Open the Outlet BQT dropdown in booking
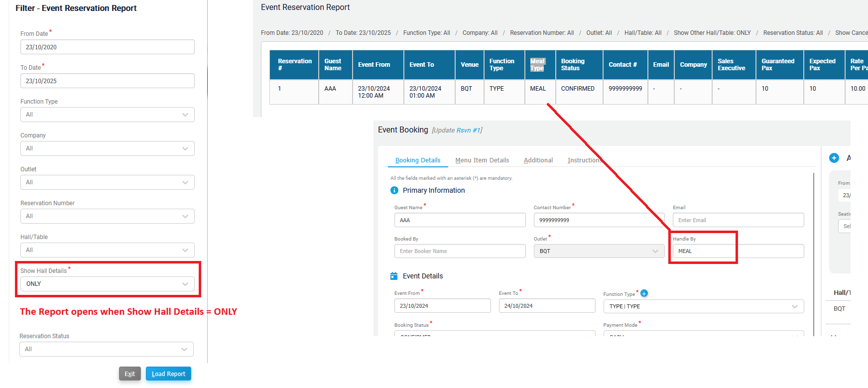The width and height of the screenshot is (868, 388). point(599,251)
